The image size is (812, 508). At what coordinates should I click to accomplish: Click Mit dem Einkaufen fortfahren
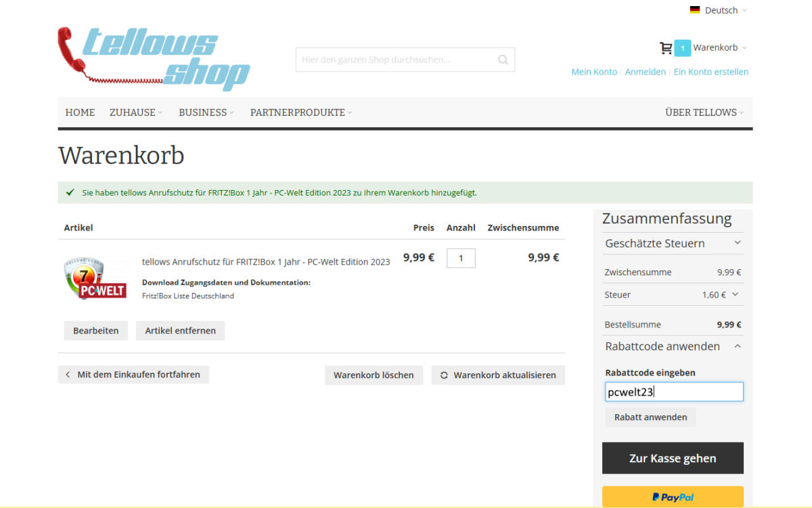(x=133, y=375)
